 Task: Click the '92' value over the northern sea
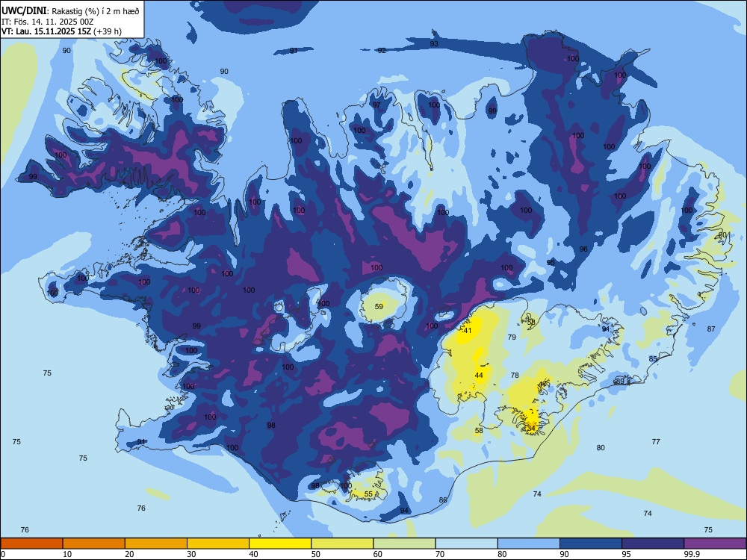(382, 51)
